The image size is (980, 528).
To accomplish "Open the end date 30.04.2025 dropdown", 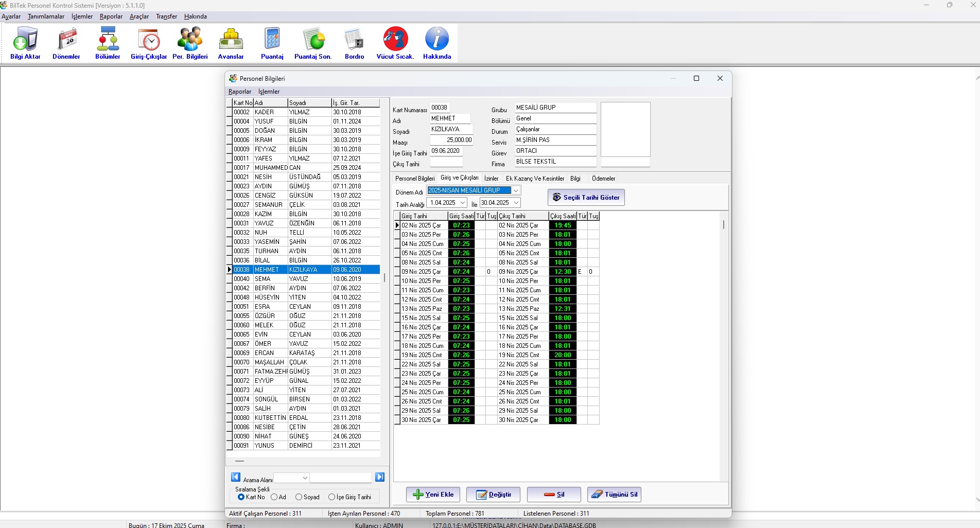I will (x=516, y=203).
